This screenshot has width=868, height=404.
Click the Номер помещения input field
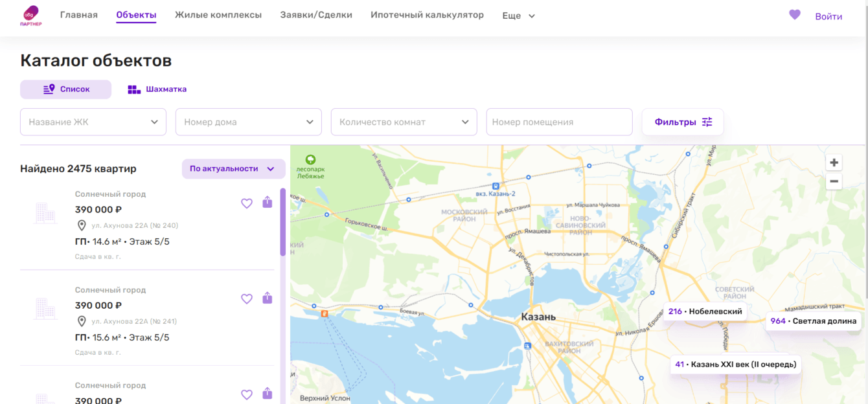pyautogui.click(x=559, y=122)
